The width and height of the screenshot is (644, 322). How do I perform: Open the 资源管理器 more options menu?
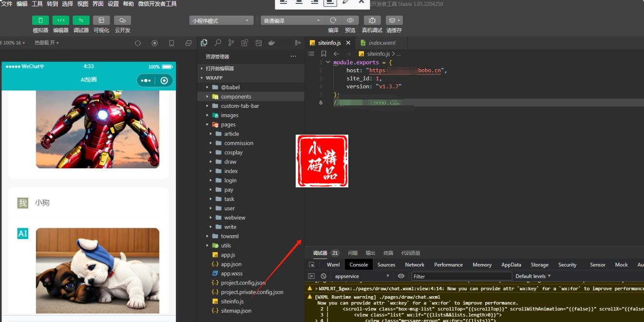[x=293, y=56]
